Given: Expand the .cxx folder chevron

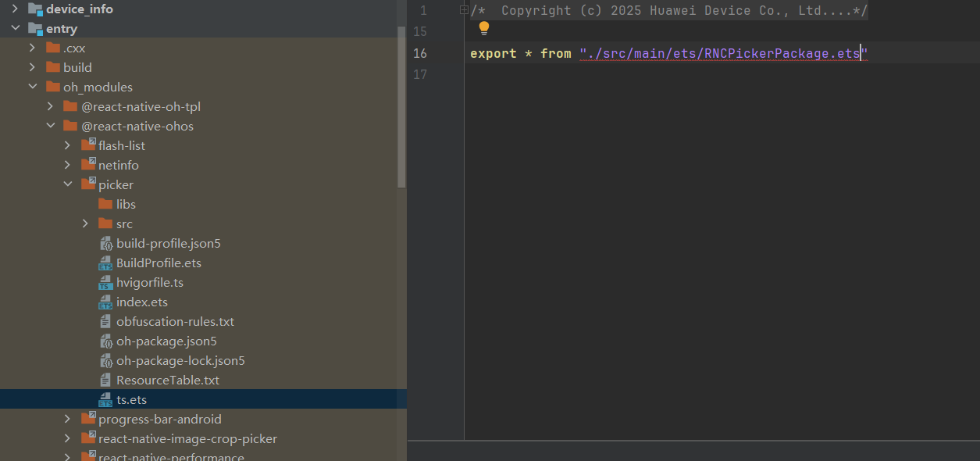Looking at the screenshot, I should pos(32,48).
